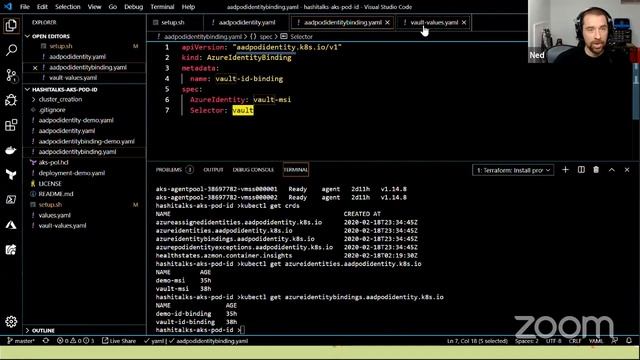Open the File menu
This screenshot has height=360, width=640.
24,7
